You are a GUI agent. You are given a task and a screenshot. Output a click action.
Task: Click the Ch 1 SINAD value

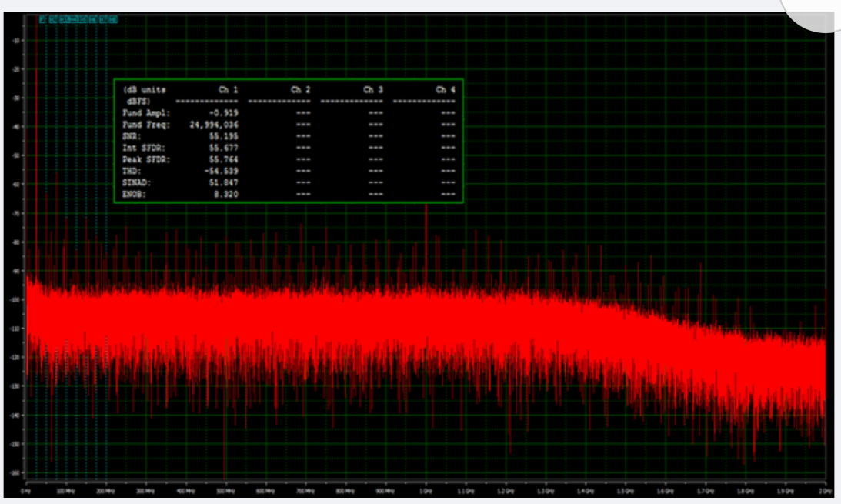(224, 183)
